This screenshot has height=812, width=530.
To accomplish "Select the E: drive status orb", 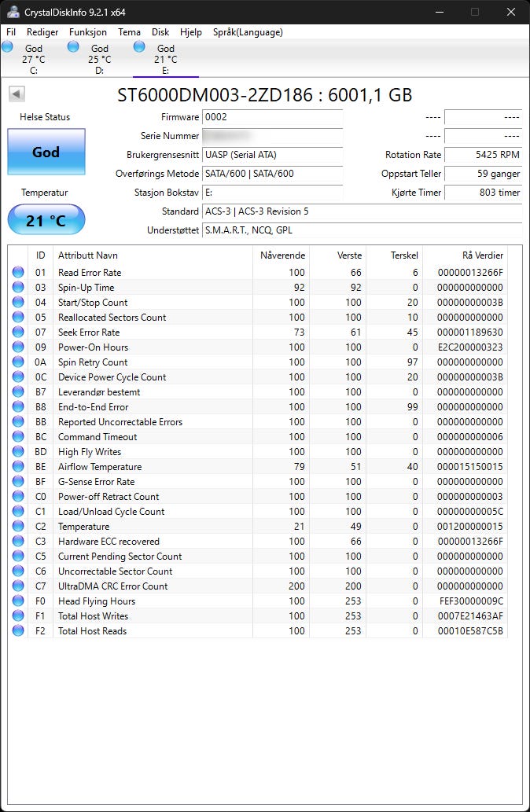I will click(x=139, y=47).
